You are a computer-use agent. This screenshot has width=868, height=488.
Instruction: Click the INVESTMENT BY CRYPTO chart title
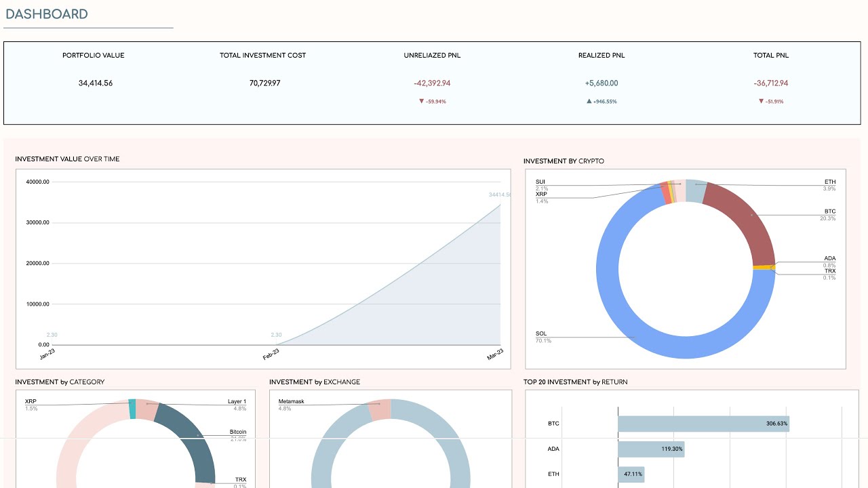pos(564,161)
